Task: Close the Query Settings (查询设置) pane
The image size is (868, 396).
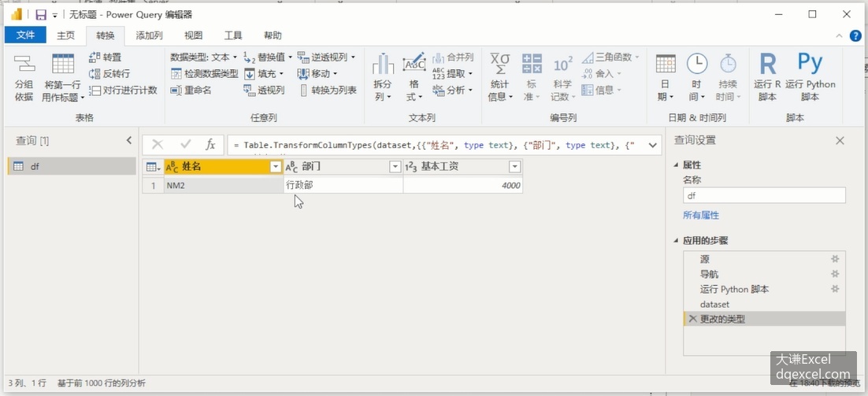Action: pyautogui.click(x=840, y=140)
